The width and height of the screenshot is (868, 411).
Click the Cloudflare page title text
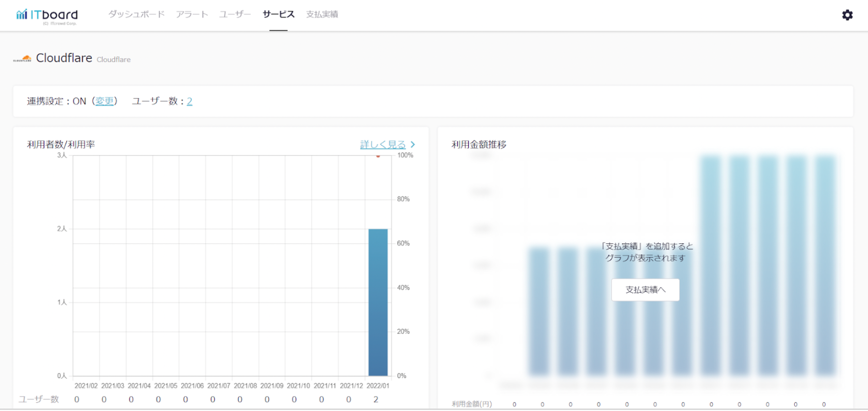pos(64,58)
